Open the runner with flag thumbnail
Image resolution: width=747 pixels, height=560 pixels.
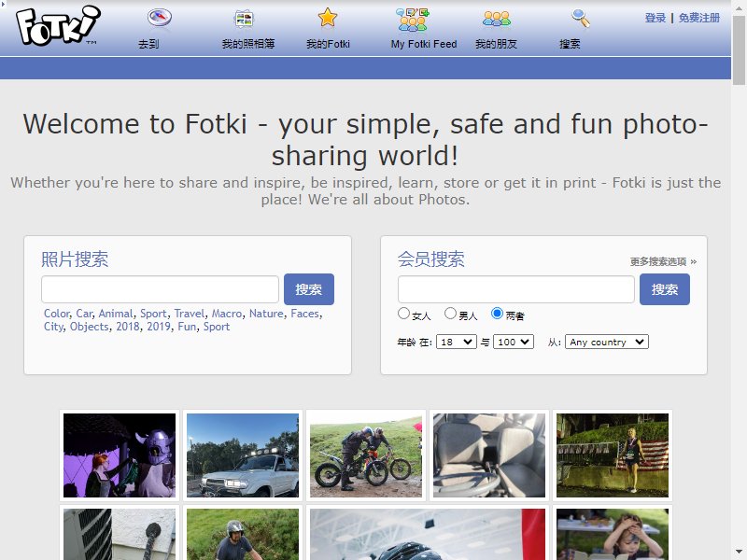coord(613,455)
